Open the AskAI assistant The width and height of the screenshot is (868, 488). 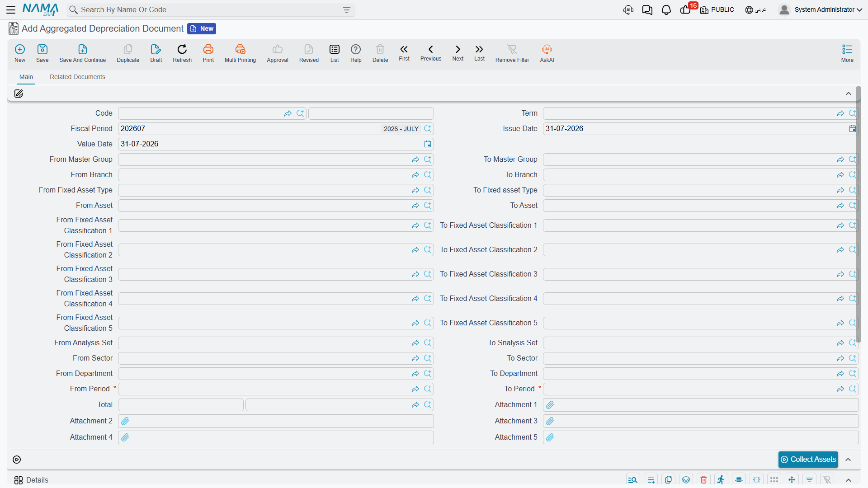547,53
